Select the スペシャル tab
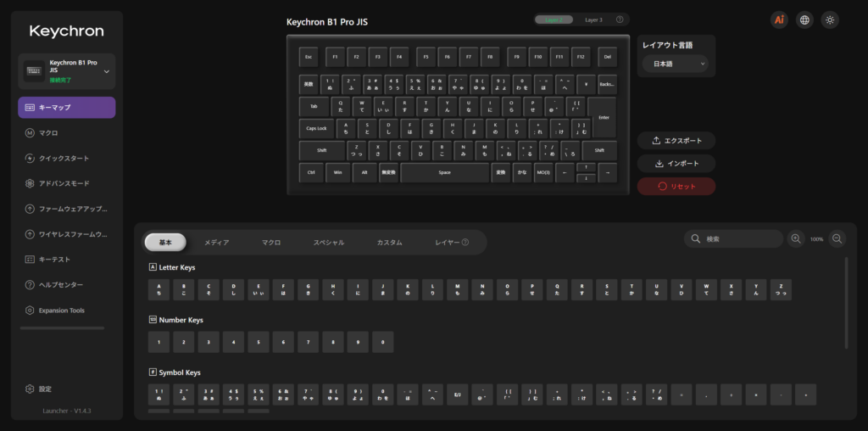The width and height of the screenshot is (868, 431). tap(329, 242)
